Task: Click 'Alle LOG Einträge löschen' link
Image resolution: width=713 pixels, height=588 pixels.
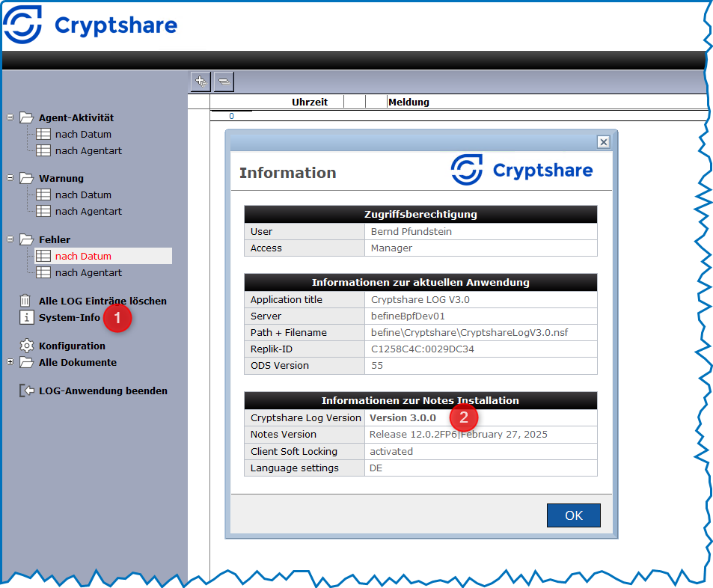Action: tap(102, 301)
